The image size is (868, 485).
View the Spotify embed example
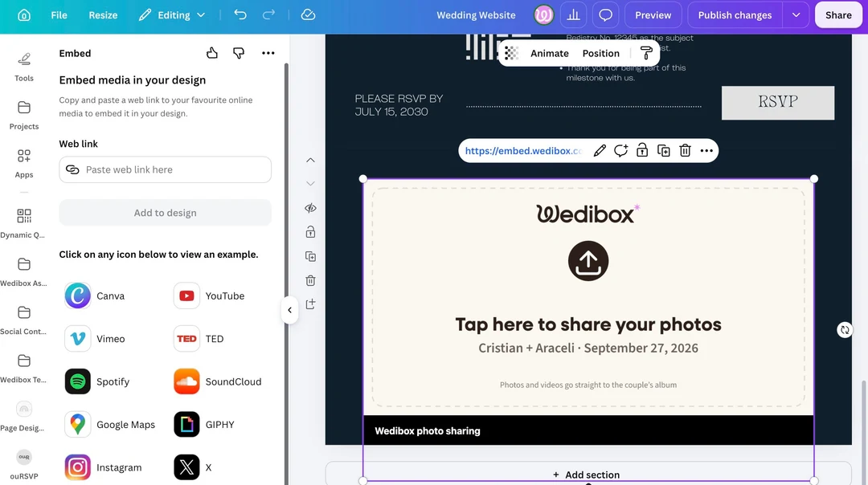[97, 381]
